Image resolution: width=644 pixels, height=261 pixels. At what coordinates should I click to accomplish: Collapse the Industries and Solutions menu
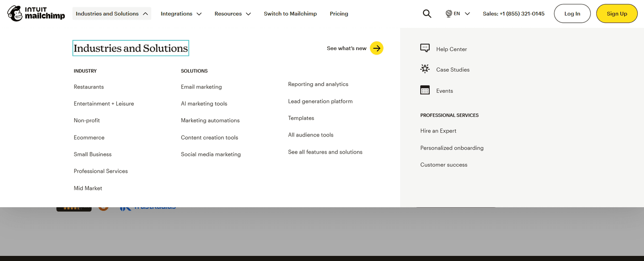click(x=112, y=14)
